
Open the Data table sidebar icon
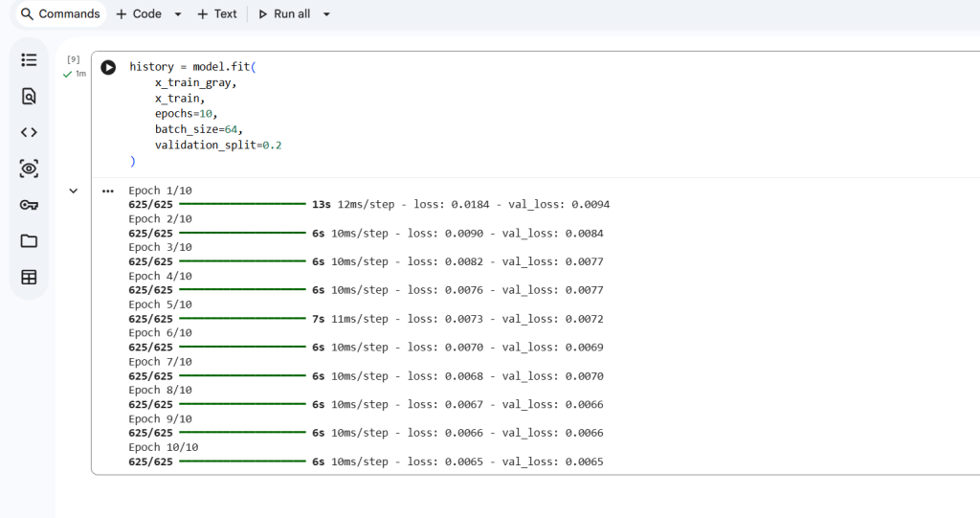click(x=29, y=277)
